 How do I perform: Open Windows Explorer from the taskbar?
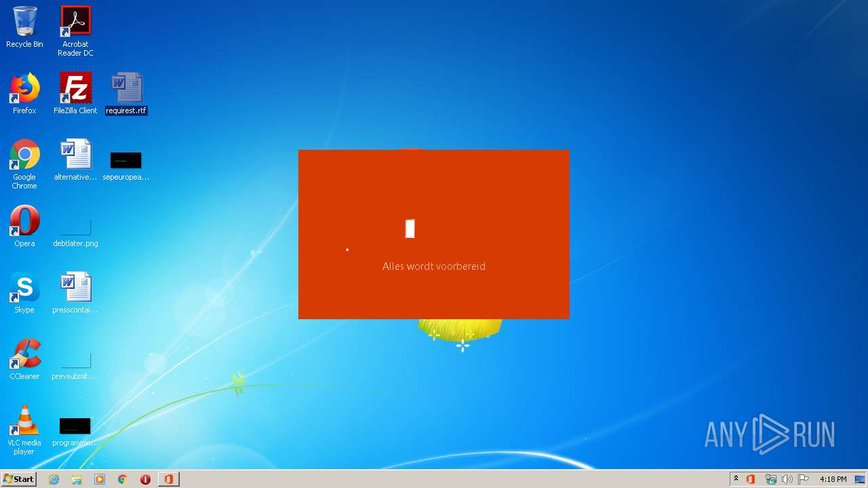tap(77, 479)
